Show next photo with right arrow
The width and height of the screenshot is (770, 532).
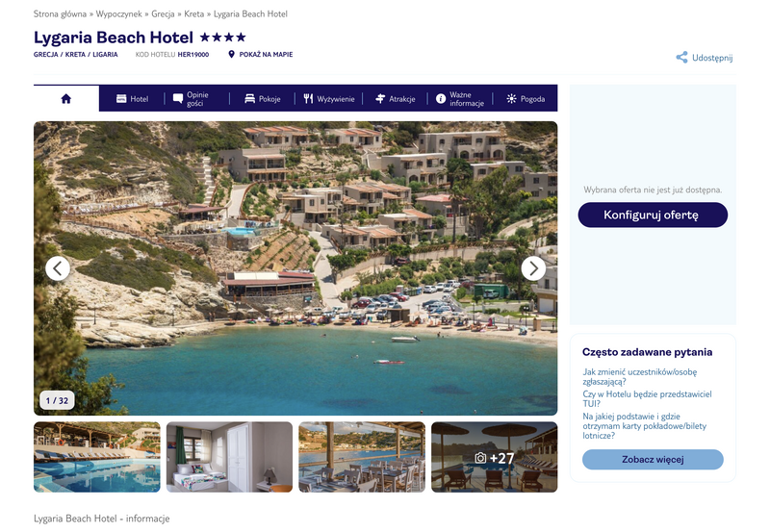coord(533,268)
